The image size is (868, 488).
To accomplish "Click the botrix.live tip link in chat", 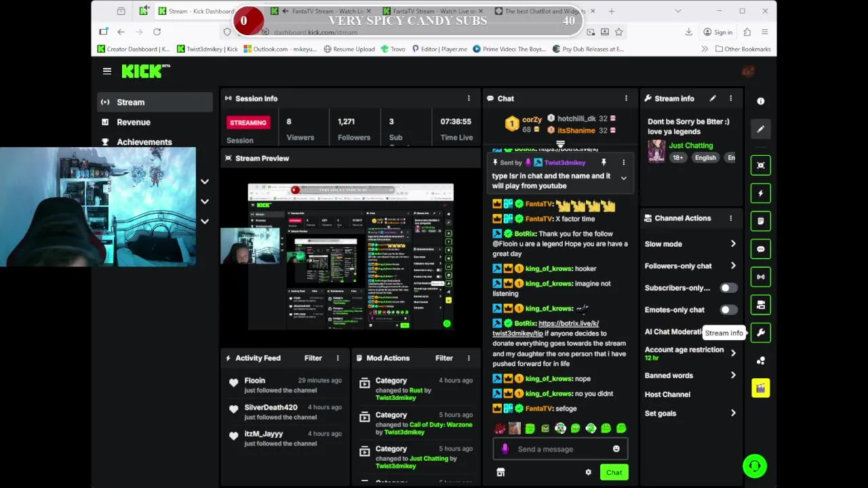I will point(546,329).
